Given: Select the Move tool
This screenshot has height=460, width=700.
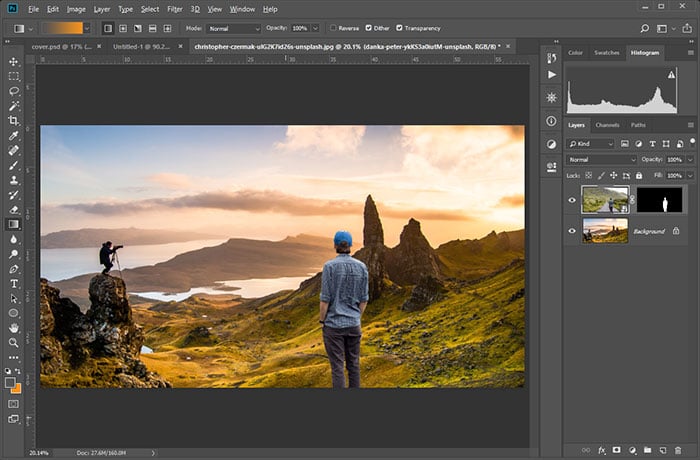Looking at the screenshot, I should click(13, 62).
